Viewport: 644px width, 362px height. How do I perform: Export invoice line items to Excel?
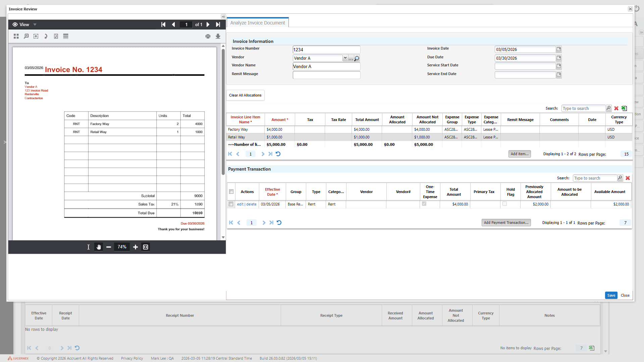tap(624, 108)
